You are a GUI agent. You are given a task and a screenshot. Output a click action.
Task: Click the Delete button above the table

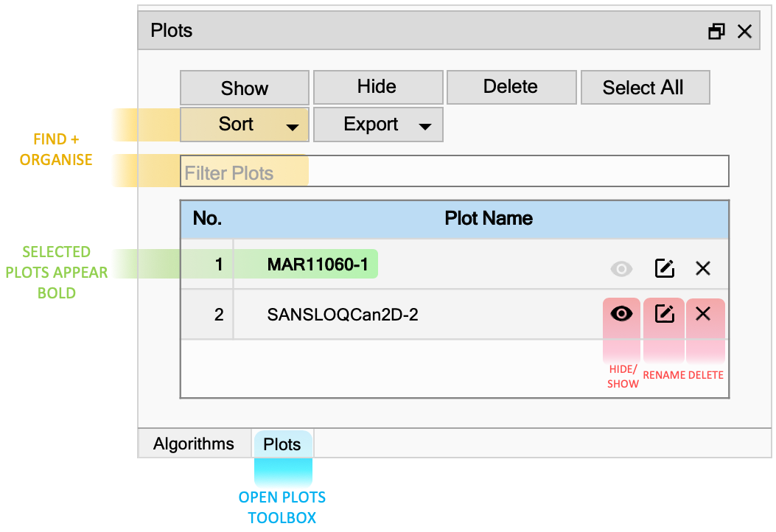511,88
